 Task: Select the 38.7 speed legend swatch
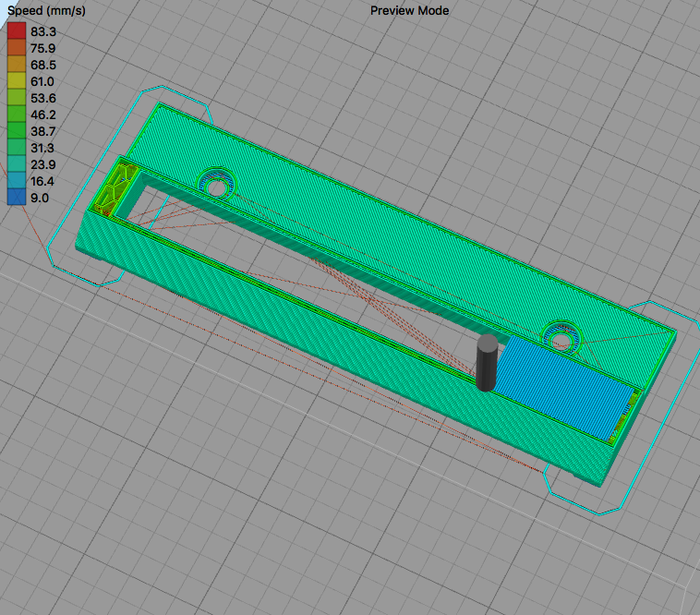click(x=17, y=131)
